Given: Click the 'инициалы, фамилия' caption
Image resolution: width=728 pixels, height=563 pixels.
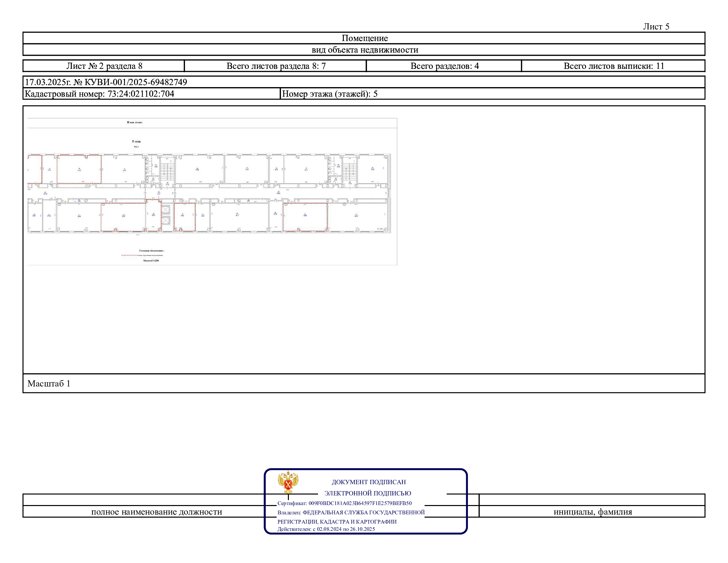Looking at the screenshot, I should [x=593, y=512].
